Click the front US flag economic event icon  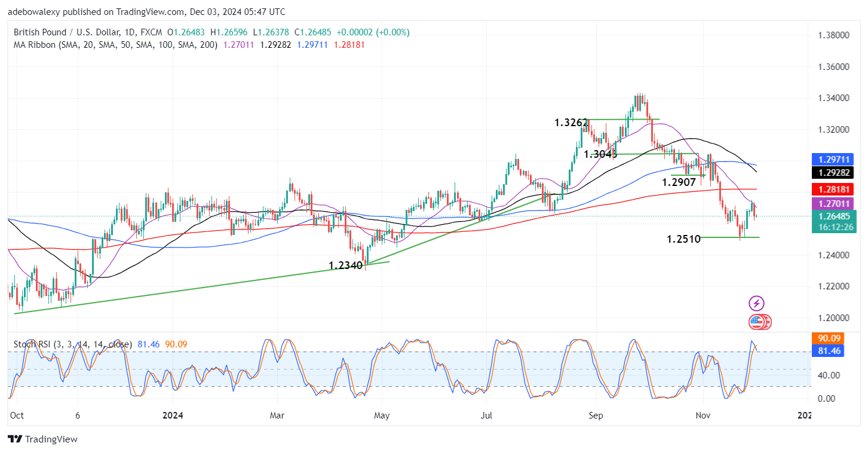[756, 322]
